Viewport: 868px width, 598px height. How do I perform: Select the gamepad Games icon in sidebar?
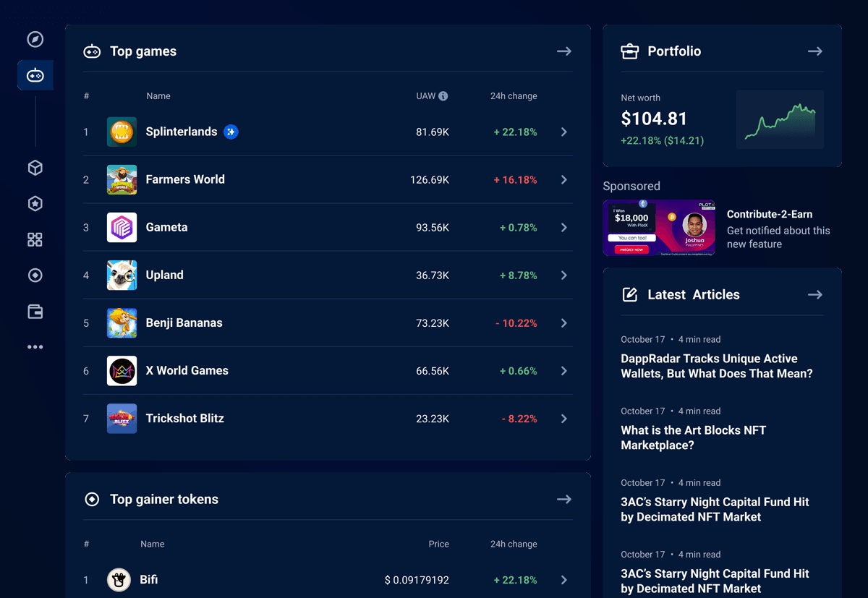click(x=35, y=75)
